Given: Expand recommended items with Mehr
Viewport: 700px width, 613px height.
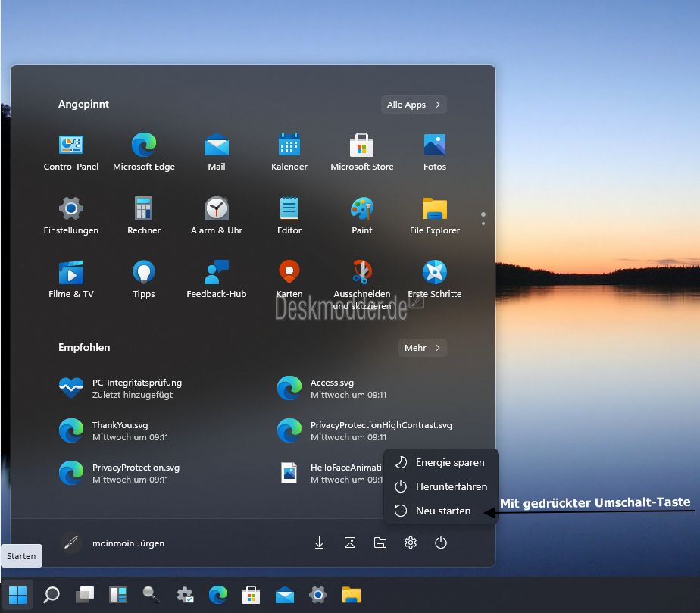Looking at the screenshot, I should pyautogui.click(x=422, y=348).
